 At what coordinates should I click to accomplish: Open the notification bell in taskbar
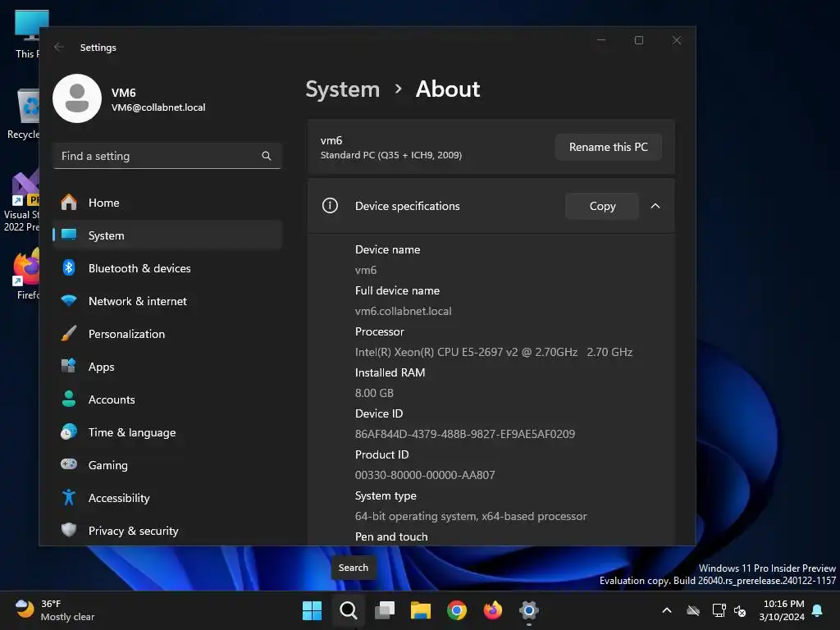818,610
